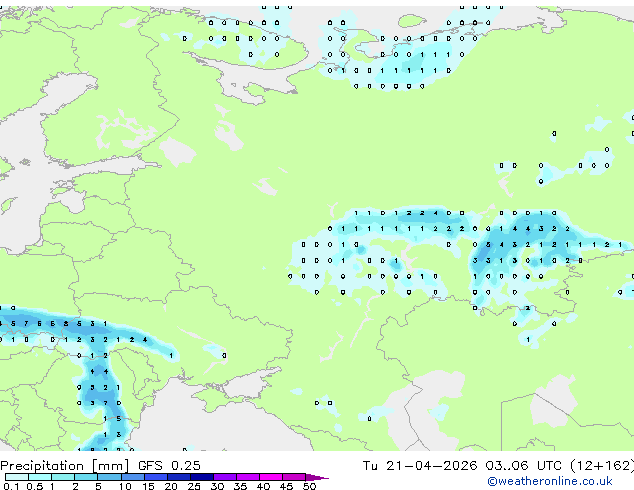Click the '45' legend value label

coord(286,486)
